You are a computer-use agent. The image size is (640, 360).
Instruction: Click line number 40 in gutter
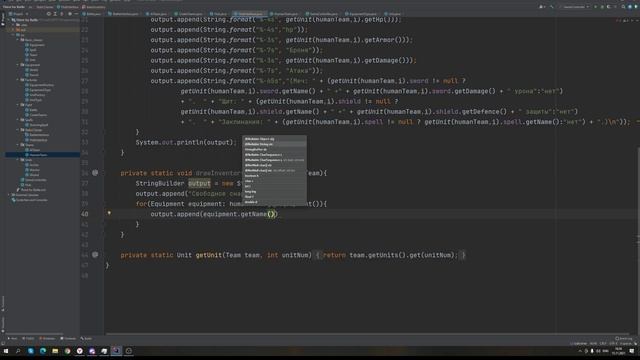tap(84, 214)
